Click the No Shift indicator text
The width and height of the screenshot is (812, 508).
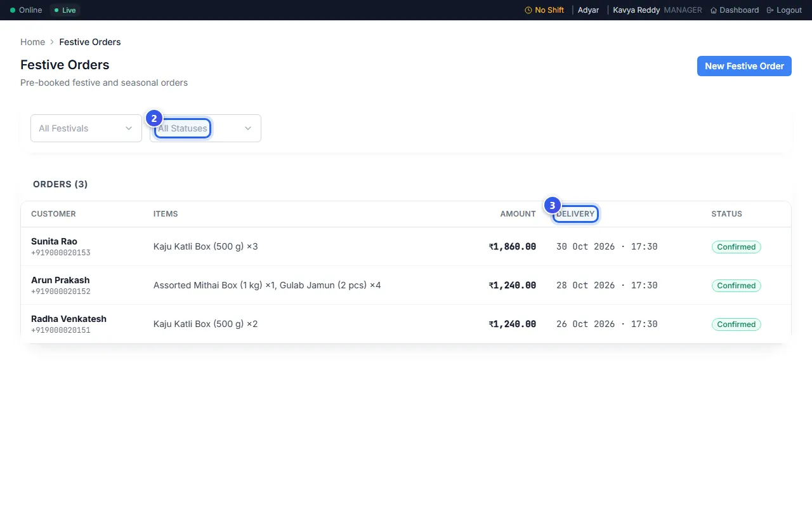coord(549,10)
